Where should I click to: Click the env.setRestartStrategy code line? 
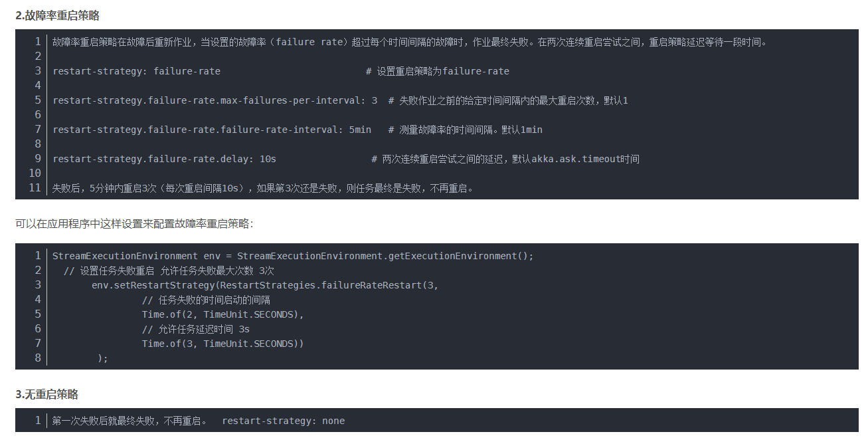click(x=265, y=285)
